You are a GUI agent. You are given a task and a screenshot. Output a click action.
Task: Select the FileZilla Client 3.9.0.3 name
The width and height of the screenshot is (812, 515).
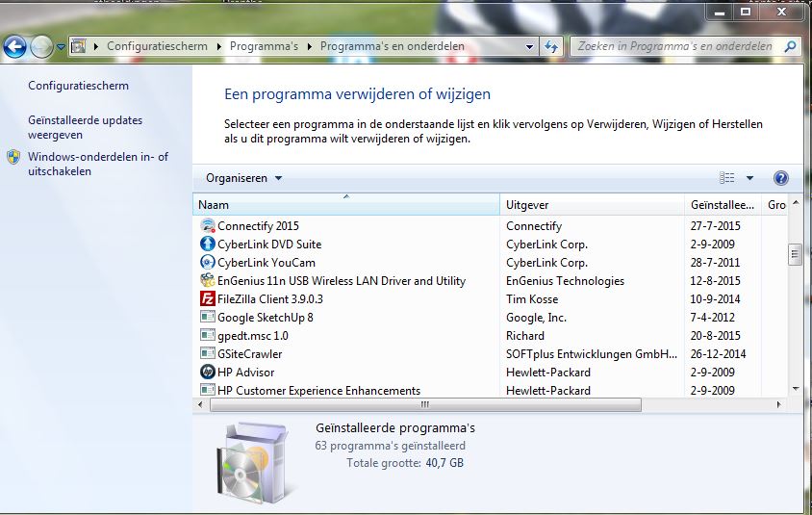(269, 299)
